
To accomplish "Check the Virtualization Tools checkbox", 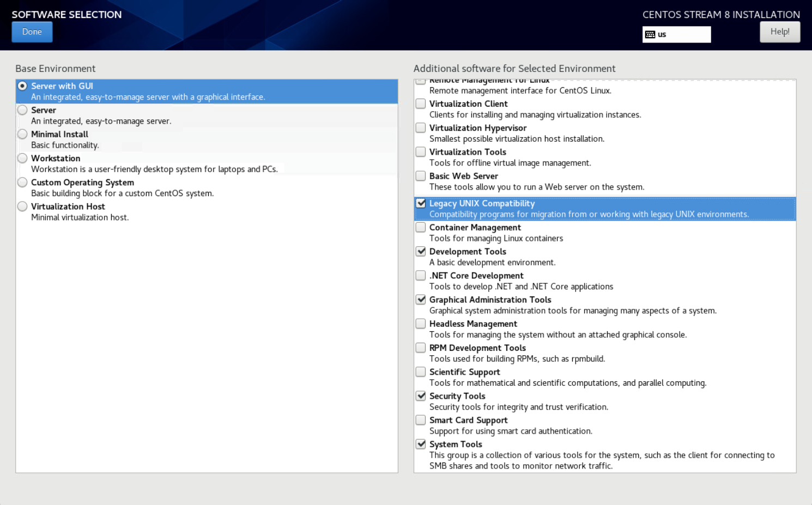I will (421, 151).
